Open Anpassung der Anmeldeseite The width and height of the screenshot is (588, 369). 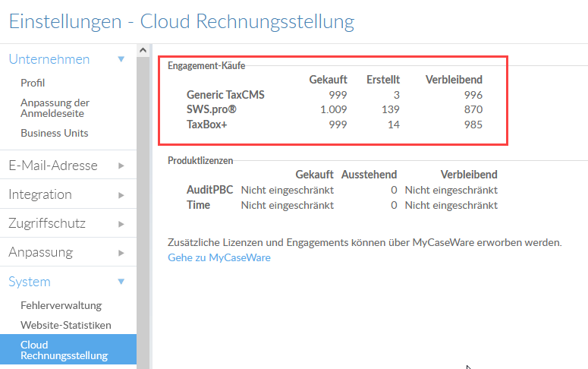55,108
